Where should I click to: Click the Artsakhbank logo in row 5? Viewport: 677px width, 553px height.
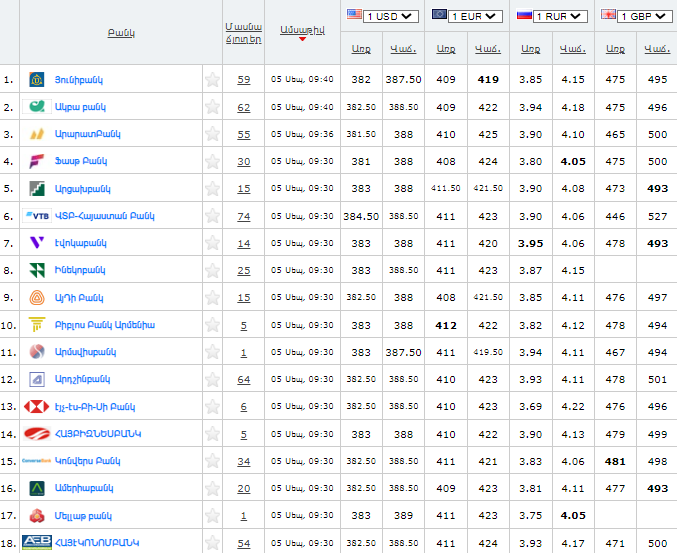pos(37,189)
